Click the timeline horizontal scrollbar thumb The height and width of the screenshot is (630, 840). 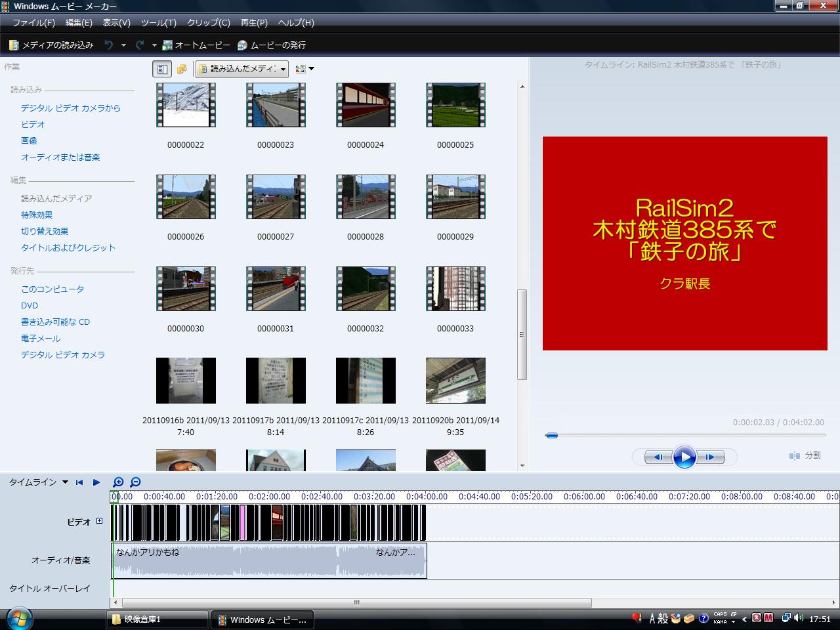click(356, 602)
